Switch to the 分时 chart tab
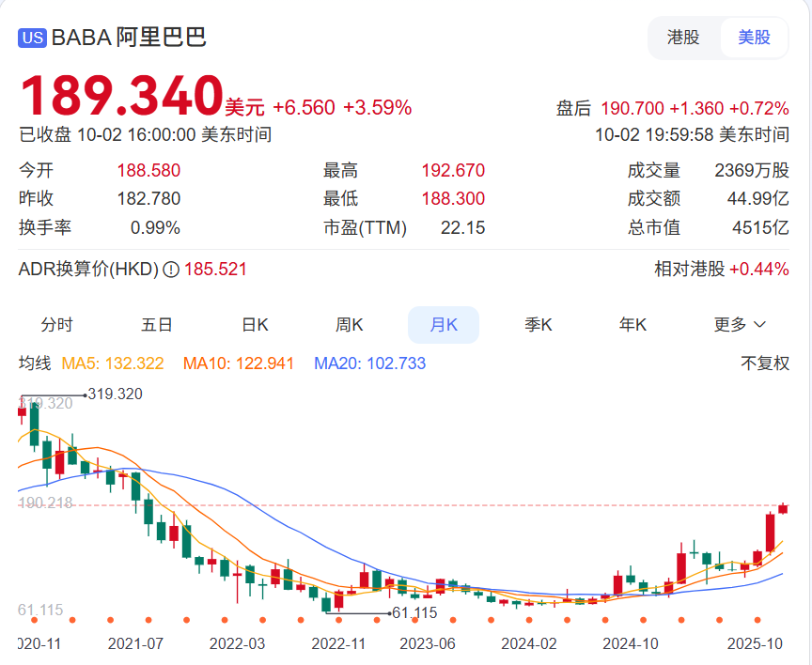This screenshot has height=665, width=812. tap(56, 325)
